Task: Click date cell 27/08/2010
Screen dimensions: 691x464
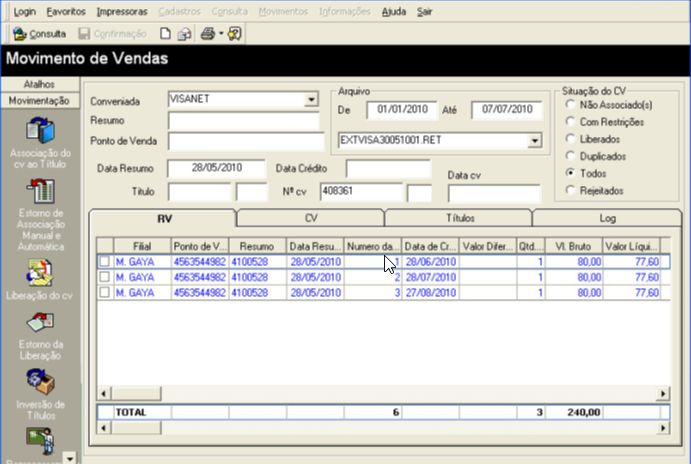Action: point(431,293)
